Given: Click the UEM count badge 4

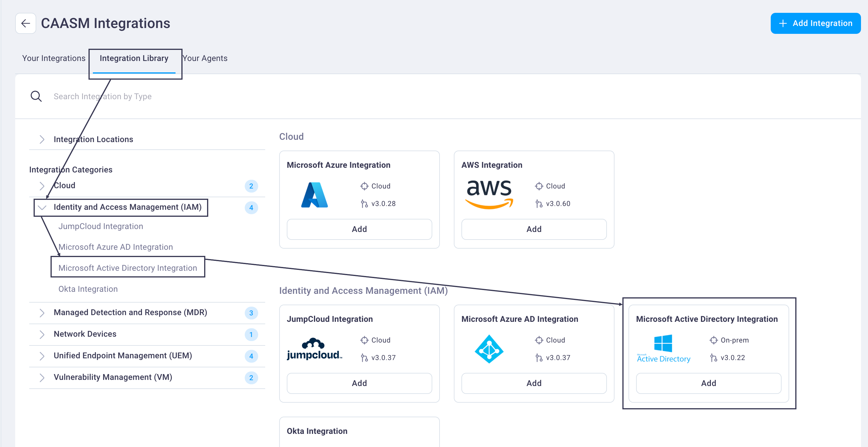Looking at the screenshot, I should pyautogui.click(x=251, y=356).
